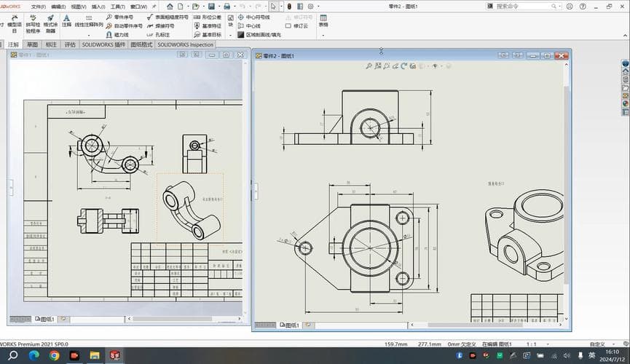The width and height of the screenshot is (630, 364).
Task: Toggle the pin icon beside the 窗口 menu
Action: coord(154,7)
